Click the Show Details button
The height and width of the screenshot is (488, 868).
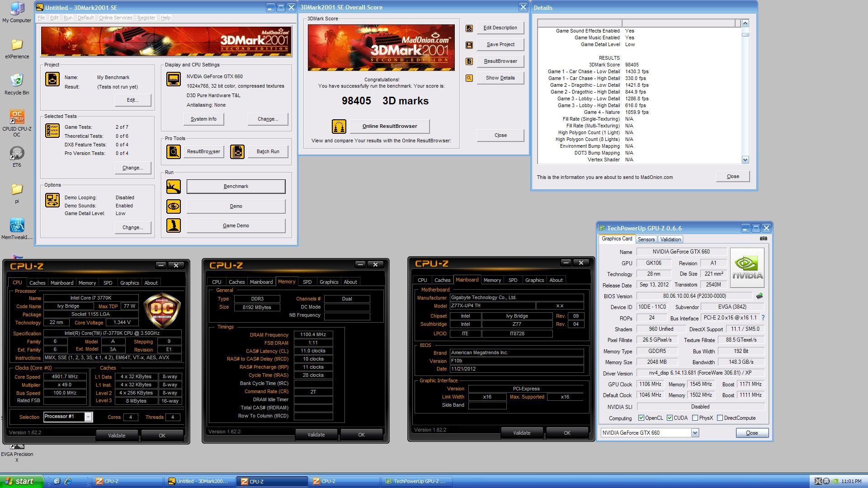(500, 78)
